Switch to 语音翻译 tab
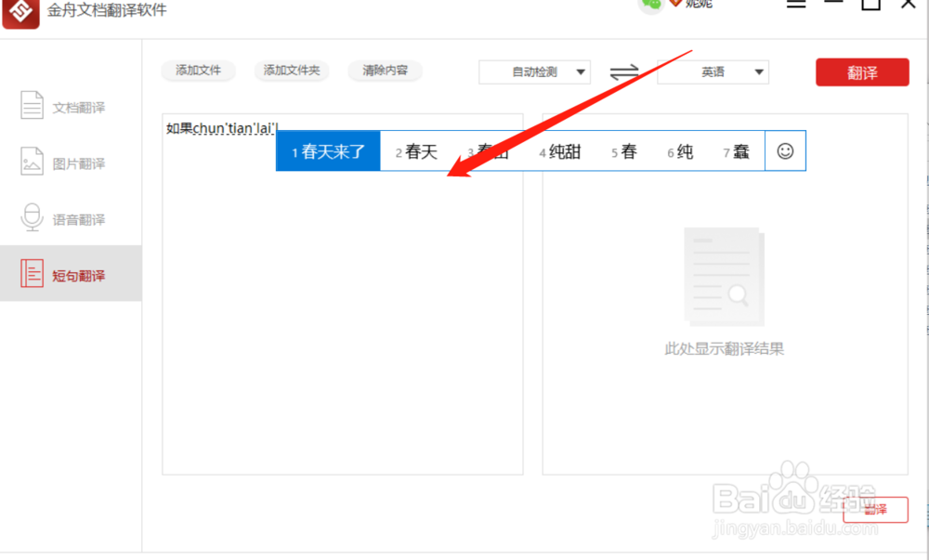This screenshot has width=929, height=560. [x=72, y=218]
